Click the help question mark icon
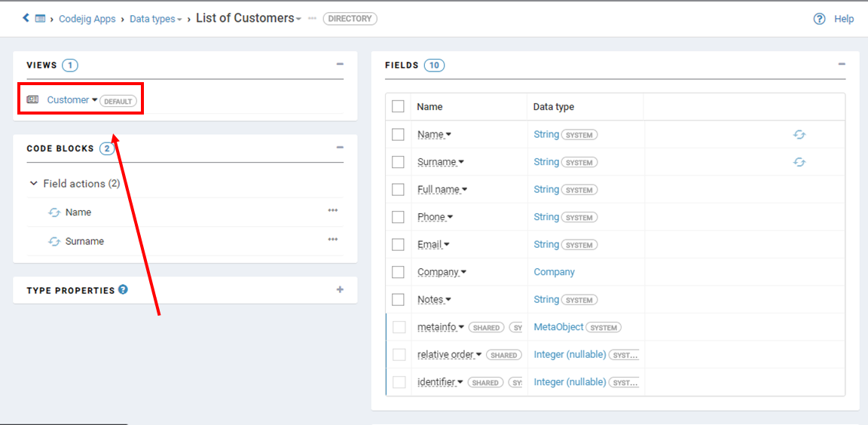 pyautogui.click(x=820, y=19)
